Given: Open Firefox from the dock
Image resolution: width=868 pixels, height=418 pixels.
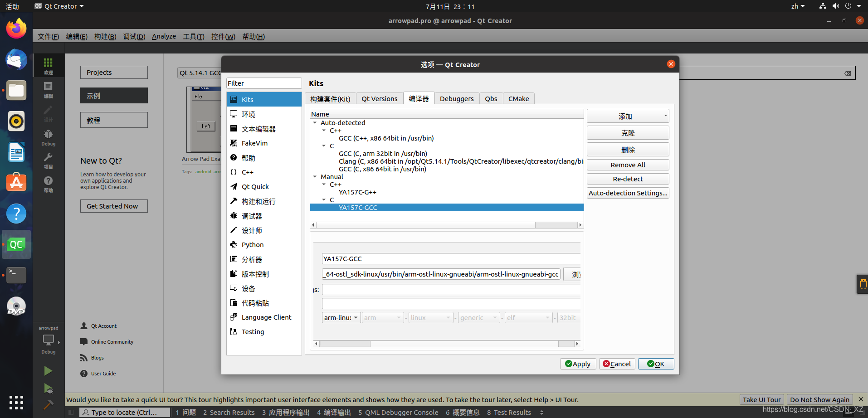Looking at the screenshot, I should (16, 29).
